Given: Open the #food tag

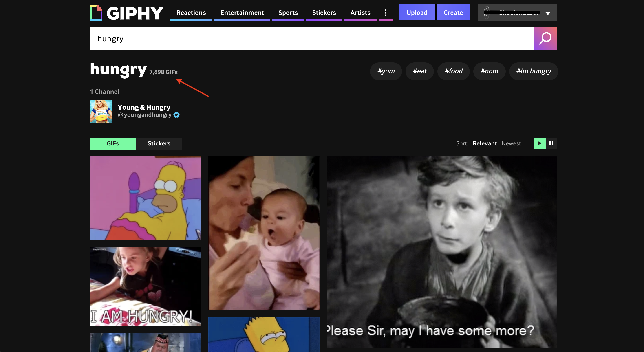Looking at the screenshot, I should pos(453,71).
